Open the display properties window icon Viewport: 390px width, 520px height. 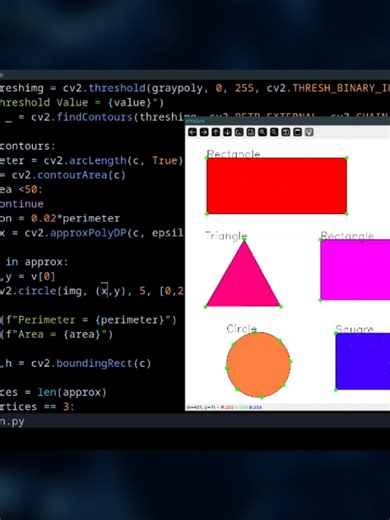[309, 132]
